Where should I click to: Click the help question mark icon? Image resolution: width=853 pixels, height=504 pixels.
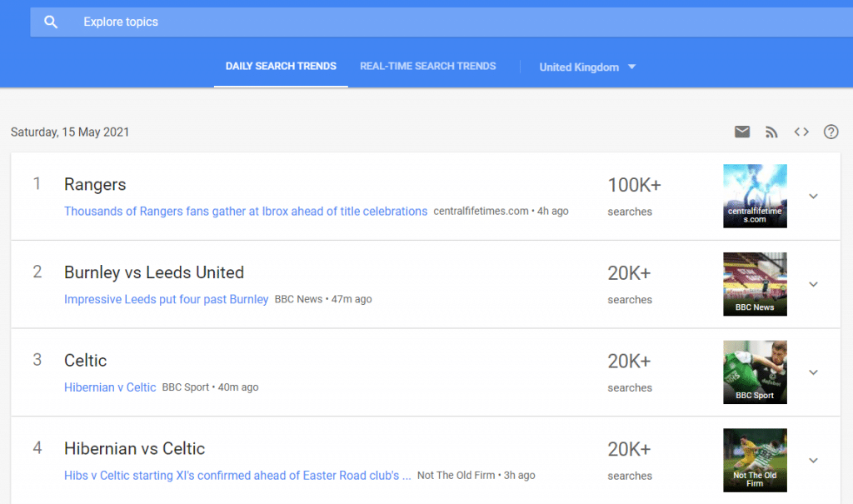(831, 132)
